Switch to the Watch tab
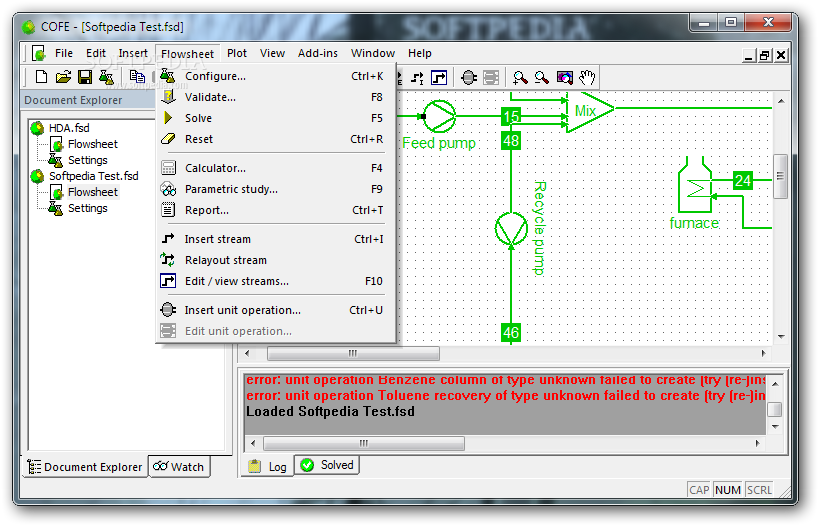This screenshot has height=526, width=819. click(x=179, y=466)
